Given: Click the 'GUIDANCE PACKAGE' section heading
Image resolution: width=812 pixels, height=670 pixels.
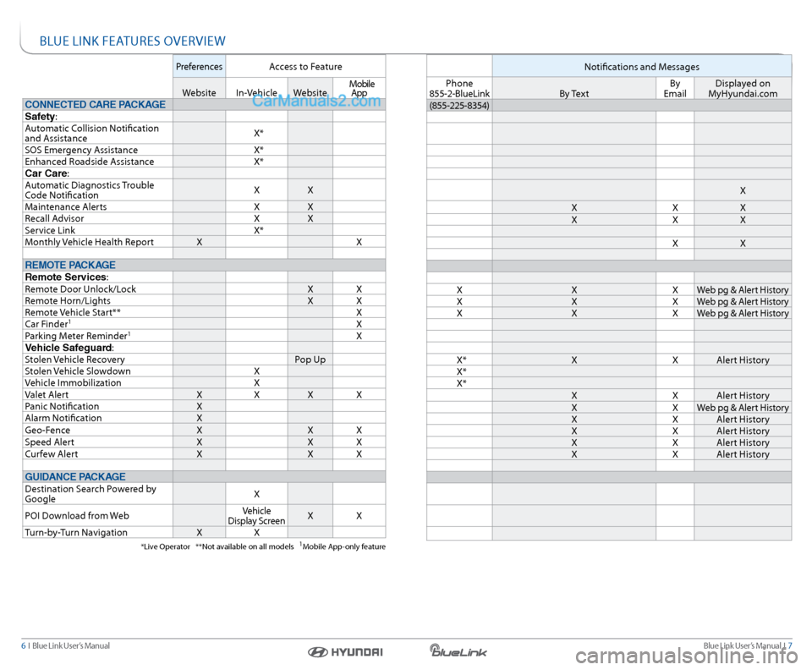Looking at the screenshot, I should (75, 477).
